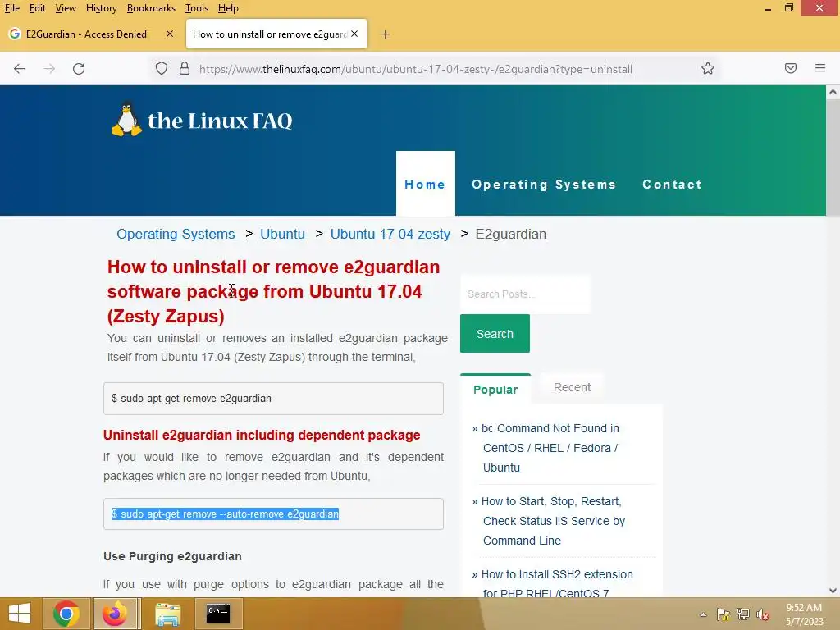This screenshot has height=630, width=840.
Task: Open the File menu
Action: point(11,8)
